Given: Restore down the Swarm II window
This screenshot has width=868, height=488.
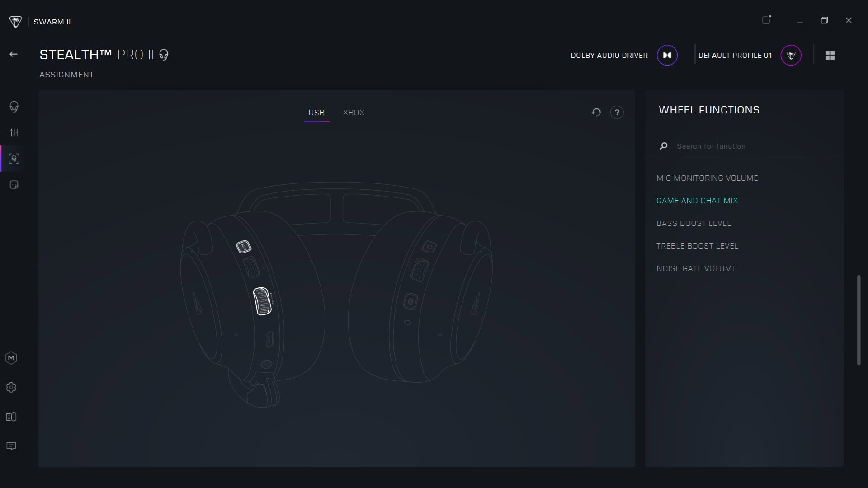Looking at the screenshot, I should (x=824, y=20).
